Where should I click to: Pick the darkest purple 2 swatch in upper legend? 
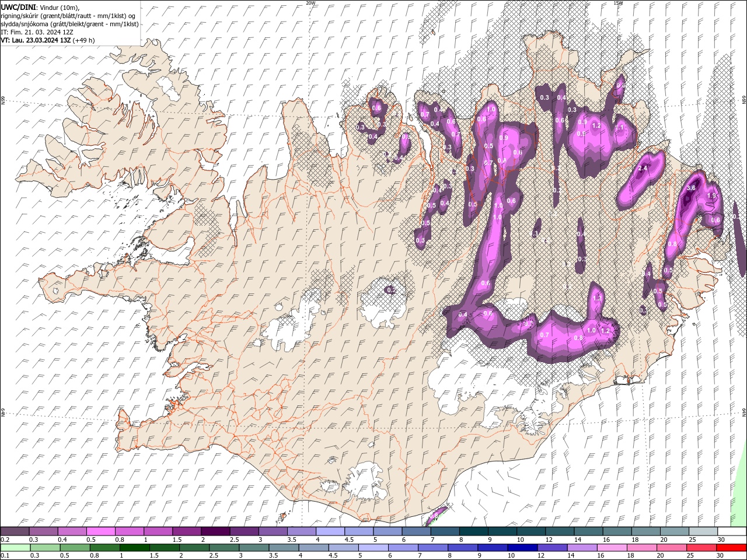tap(215, 531)
